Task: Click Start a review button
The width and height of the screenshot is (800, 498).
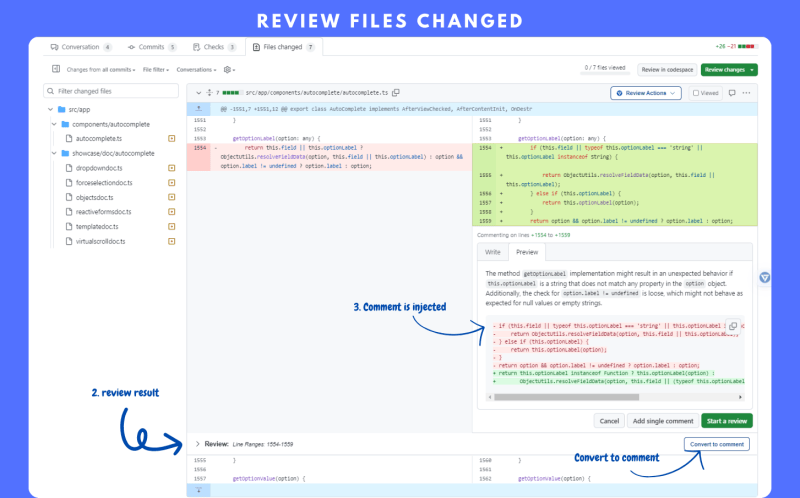Action: [x=727, y=421]
